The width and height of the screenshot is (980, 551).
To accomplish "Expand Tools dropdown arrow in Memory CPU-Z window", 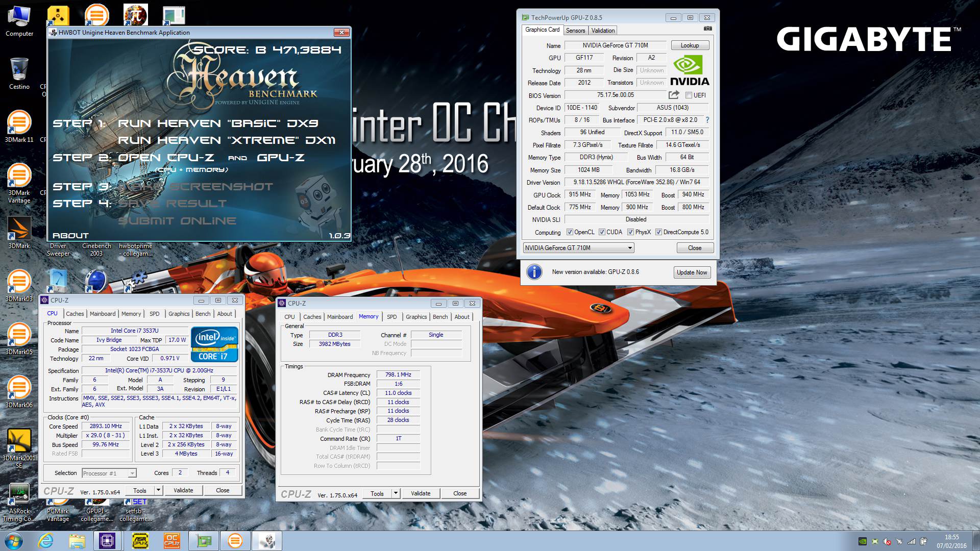I will [396, 493].
